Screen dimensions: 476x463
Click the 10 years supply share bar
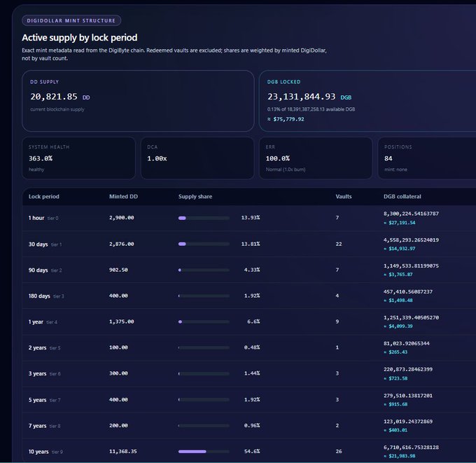click(204, 452)
